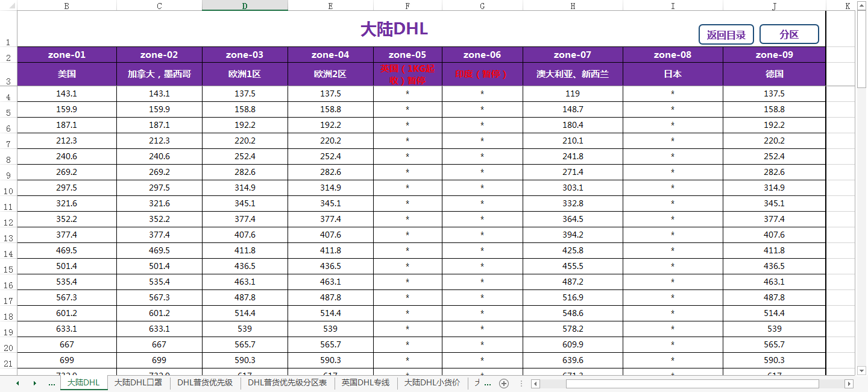Select the 日本 header cell
Viewport: 868px width, 392px height.
(672, 74)
